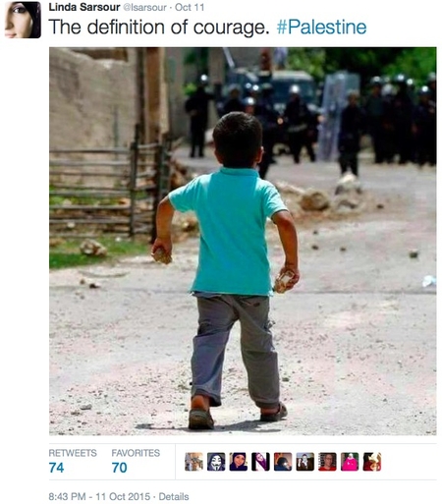Click the Linda Sarsour display name
The image size is (442, 504).
pyautogui.click(x=84, y=7)
